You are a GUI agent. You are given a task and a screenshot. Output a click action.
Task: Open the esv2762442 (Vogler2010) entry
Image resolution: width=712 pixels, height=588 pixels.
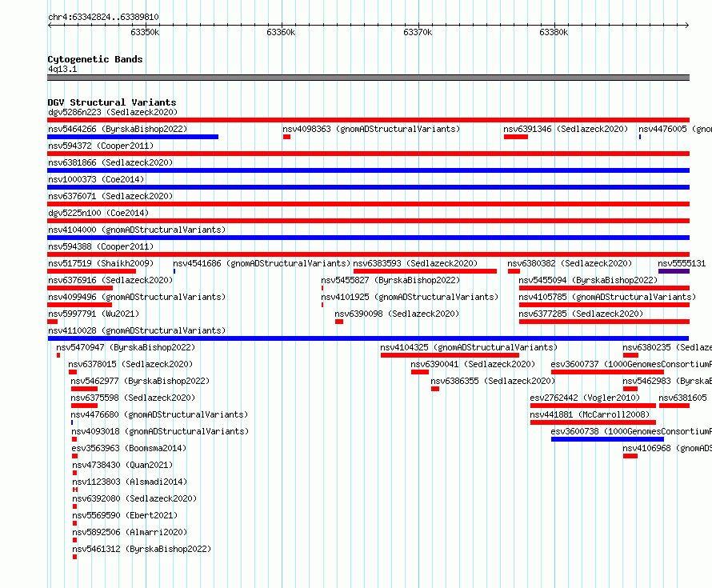pos(585,398)
